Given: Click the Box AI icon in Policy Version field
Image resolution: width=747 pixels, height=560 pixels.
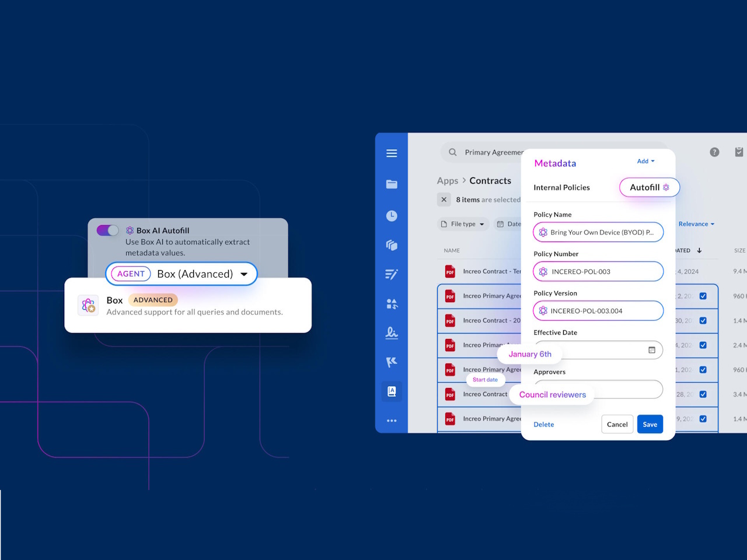Looking at the screenshot, I should (x=543, y=311).
